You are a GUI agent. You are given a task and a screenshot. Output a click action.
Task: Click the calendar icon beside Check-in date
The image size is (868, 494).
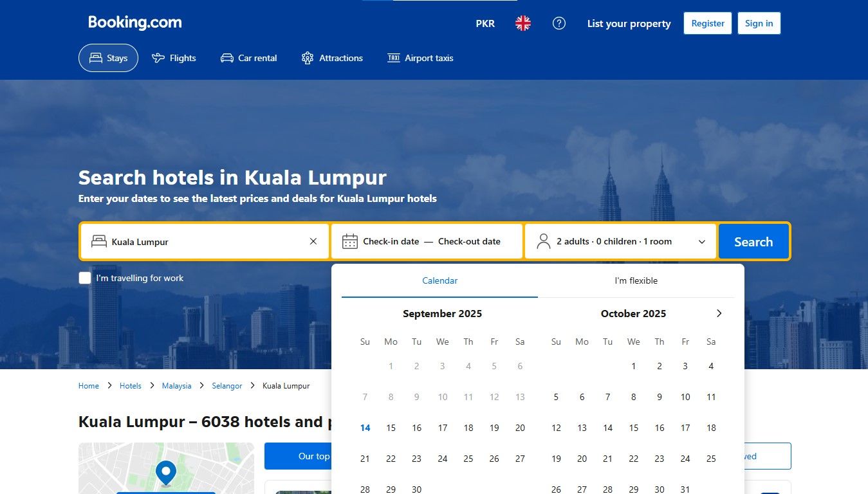click(x=350, y=242)
